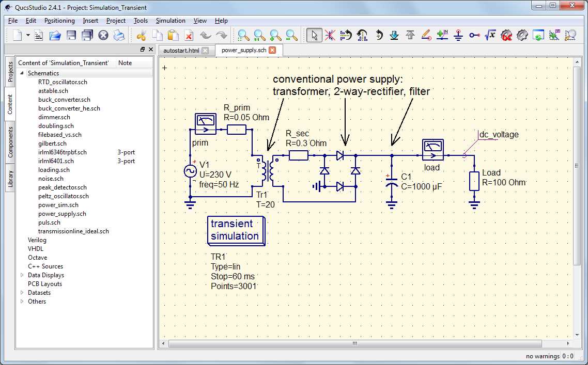This screenshot has height=365, width=588.
Task: Toggle the Select pointer tool
Action: point(314,36)
